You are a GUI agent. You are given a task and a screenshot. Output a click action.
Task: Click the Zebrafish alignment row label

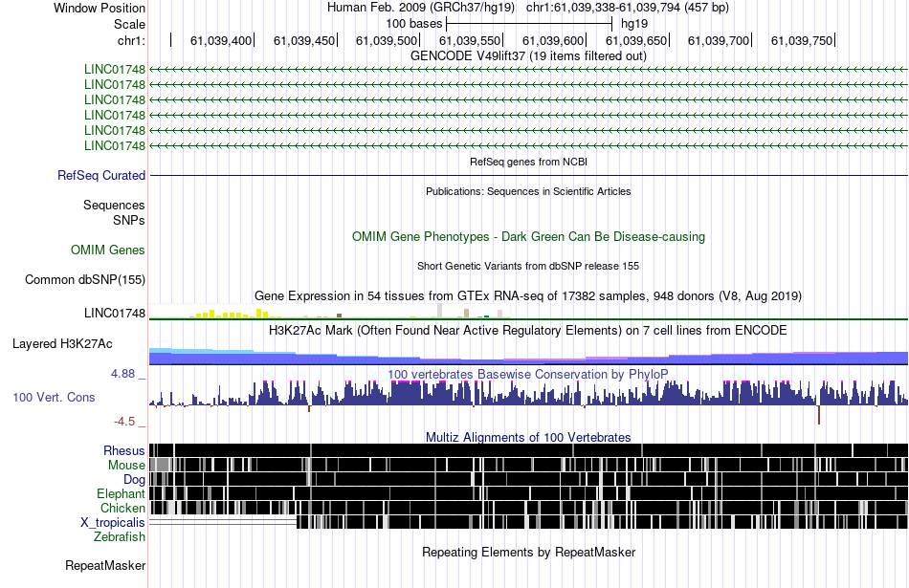pos(120,536)
